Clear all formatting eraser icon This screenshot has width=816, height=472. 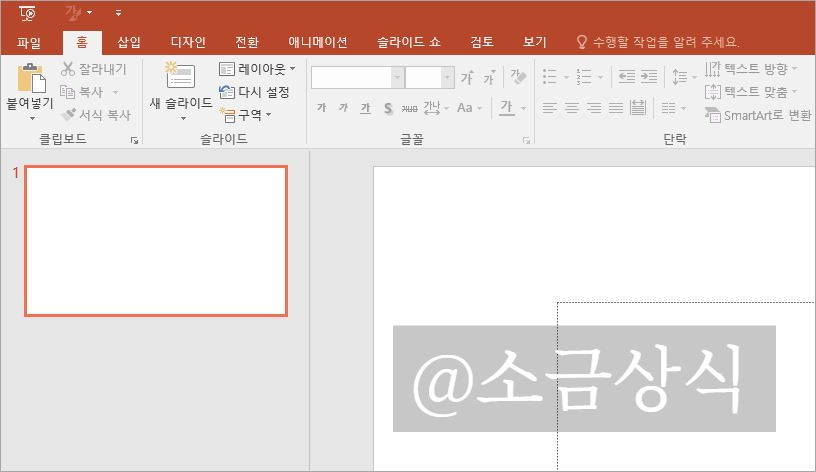[x=518, y=77]
